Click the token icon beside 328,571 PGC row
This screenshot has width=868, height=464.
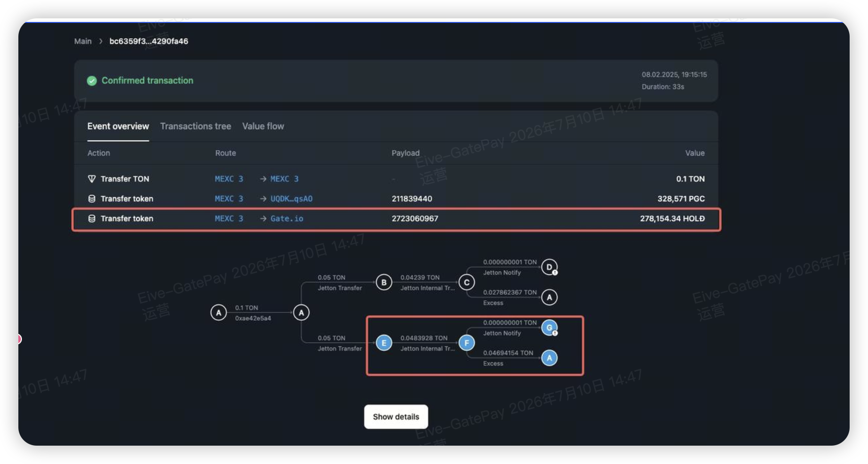[92, 199]
